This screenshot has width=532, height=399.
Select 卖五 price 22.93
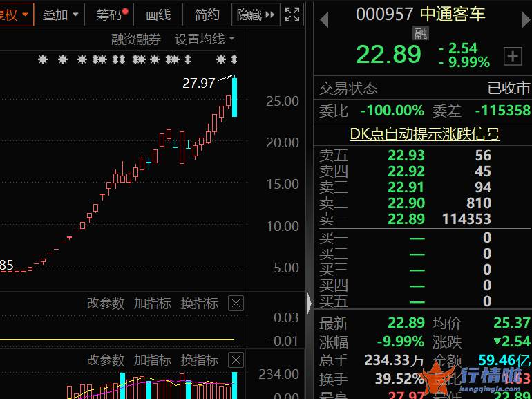406,156
